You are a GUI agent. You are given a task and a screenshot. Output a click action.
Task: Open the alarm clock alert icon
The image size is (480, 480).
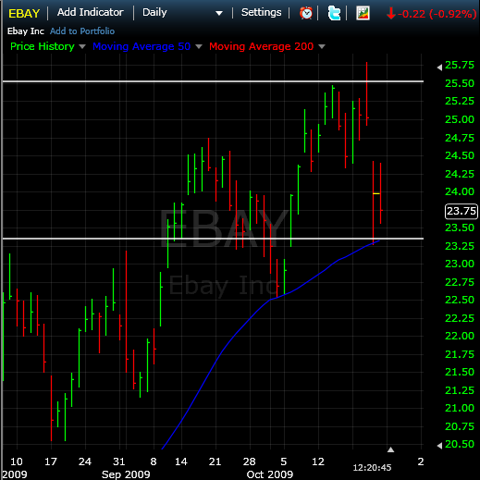tap(306, 13)
